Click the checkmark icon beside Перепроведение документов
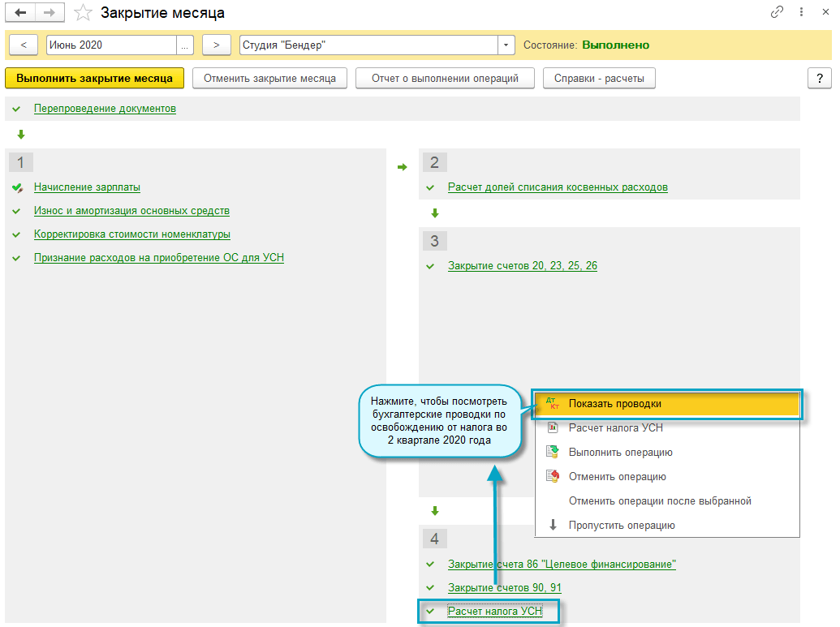 pos(16,110)
